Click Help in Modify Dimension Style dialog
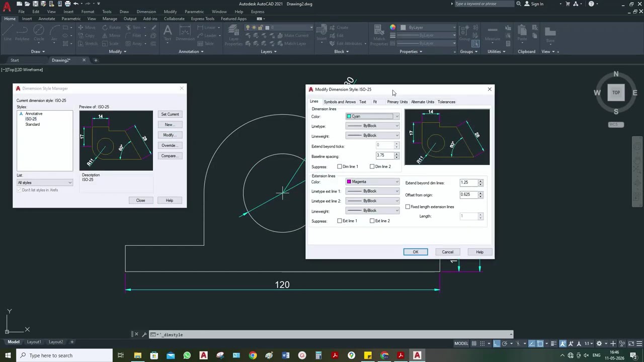Image resolution: width=644 pixels, height=362 pixels. tap(479, 252)
